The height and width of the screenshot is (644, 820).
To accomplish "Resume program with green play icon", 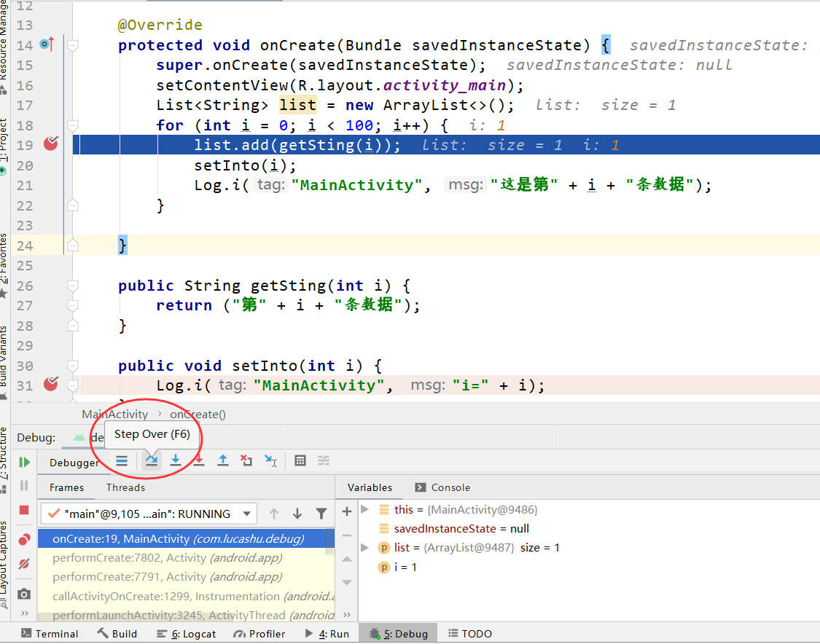I will tap(24, 462).
